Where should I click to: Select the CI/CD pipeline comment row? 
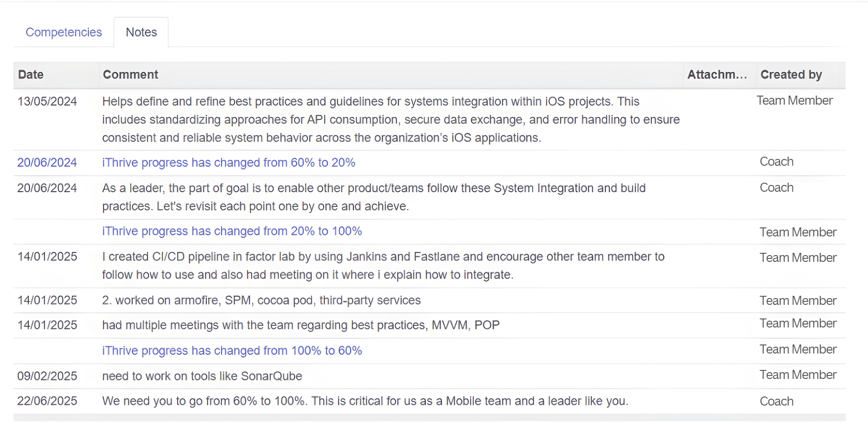pyautogui.click(x=383, y=266)
